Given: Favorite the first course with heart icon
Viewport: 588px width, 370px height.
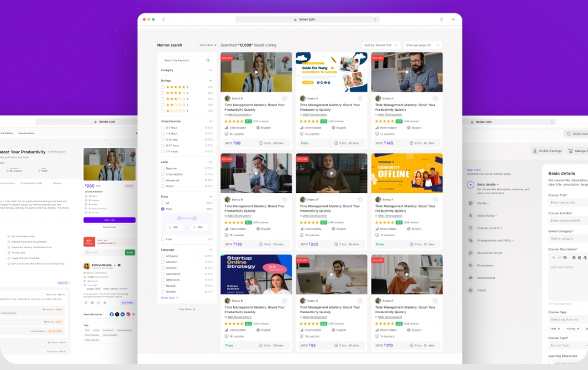Looking at the screenshot, I should click(x=285, y=99).
